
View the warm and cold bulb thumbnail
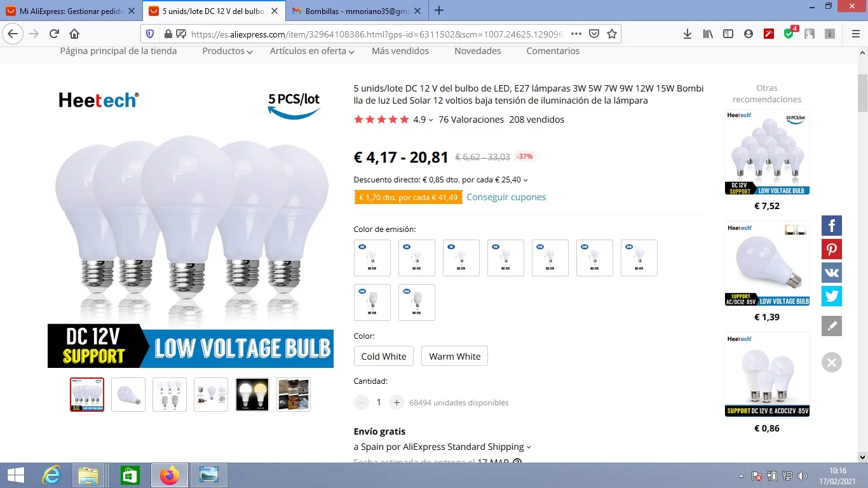252,395
